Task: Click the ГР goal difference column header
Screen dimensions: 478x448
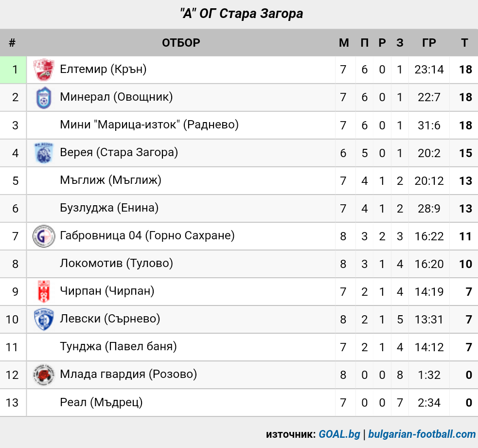Action: tap(429, 43)
